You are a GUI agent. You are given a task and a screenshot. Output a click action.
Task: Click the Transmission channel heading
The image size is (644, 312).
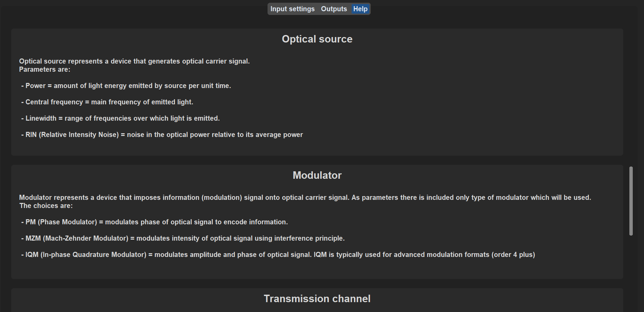pos(317,299)
